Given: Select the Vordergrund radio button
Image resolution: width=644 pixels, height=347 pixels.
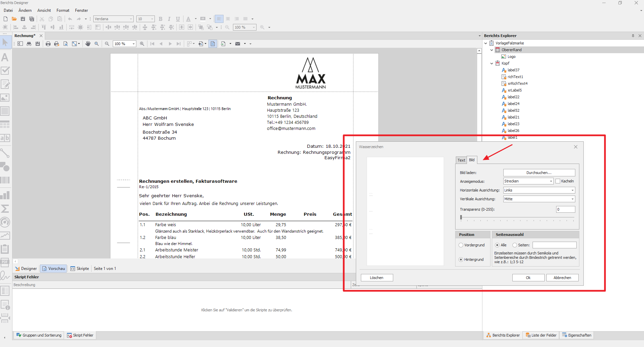Looking at the screenshot, I should [461, 245].
